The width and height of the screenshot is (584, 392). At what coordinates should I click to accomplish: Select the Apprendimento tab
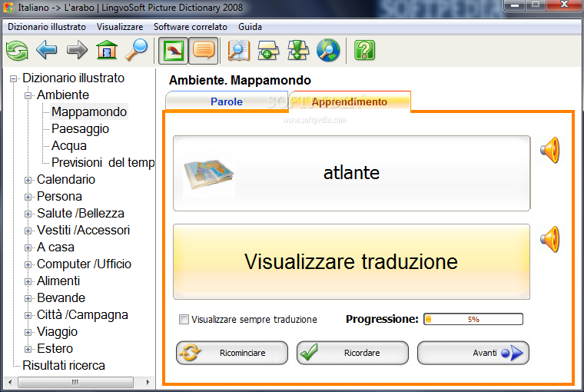(350, 101)
